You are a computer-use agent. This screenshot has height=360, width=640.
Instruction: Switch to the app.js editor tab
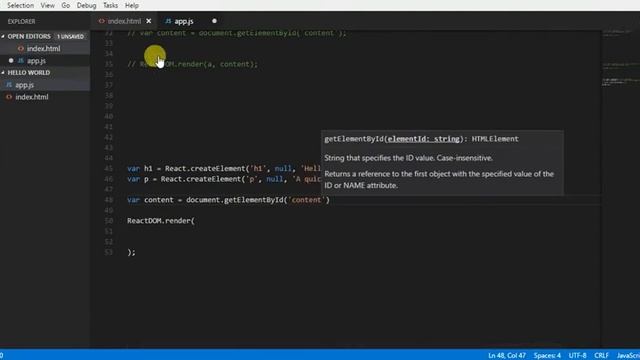pos(184,21)
